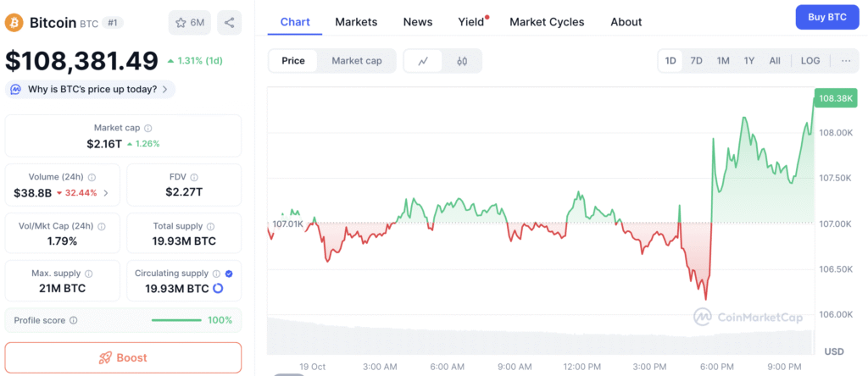Expand the Volume (24h) chevron arrow
The width and height of the screenshot is (868, 376).
click(x=106, y=193)
